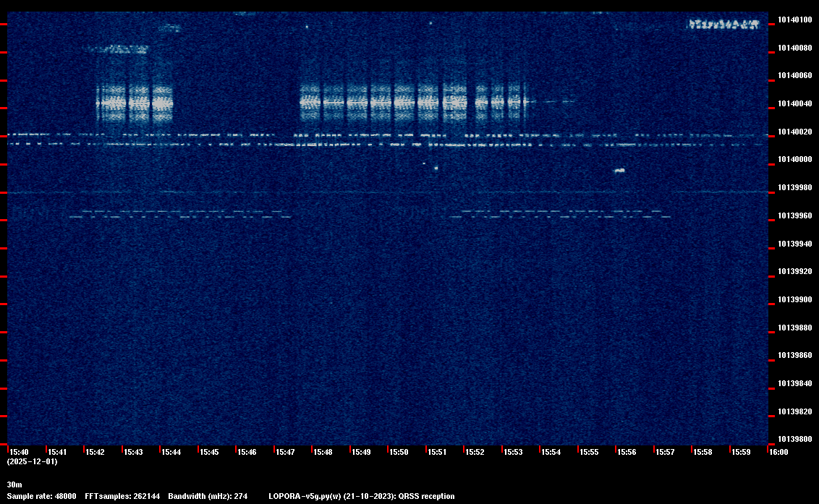Viewport: 819px width, 504px height.
Task: Click the 15:41 time label
Action: click(x=57, y=452)
